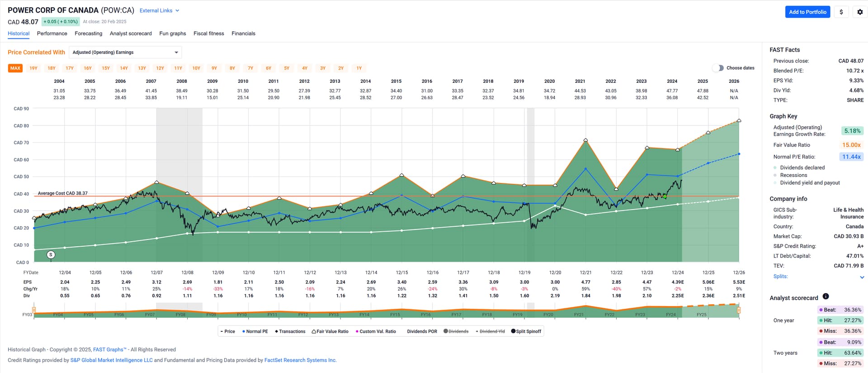Viewport: 868px width, 373px height.
Task: Open the Fiscal fitness tab
Action: click(208, 33)
